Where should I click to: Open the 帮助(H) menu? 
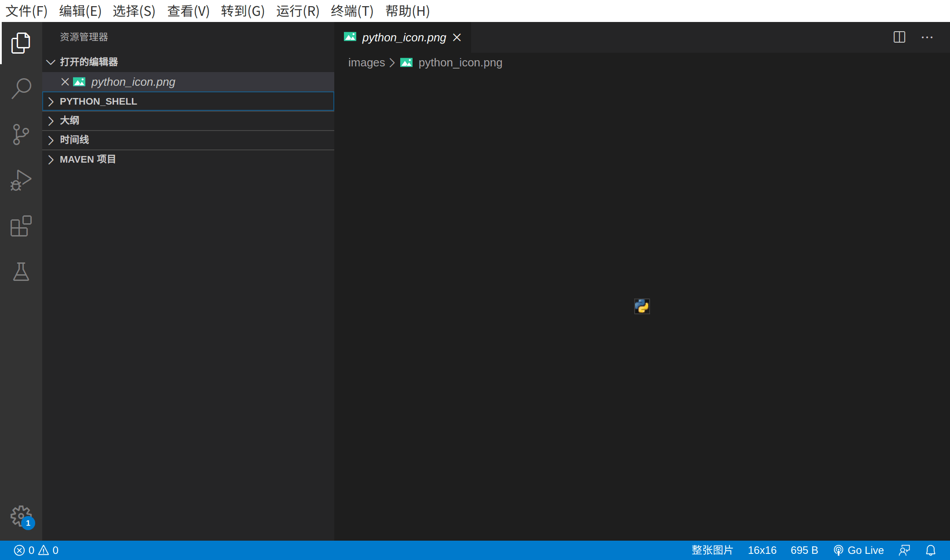[x=408, y=11]
